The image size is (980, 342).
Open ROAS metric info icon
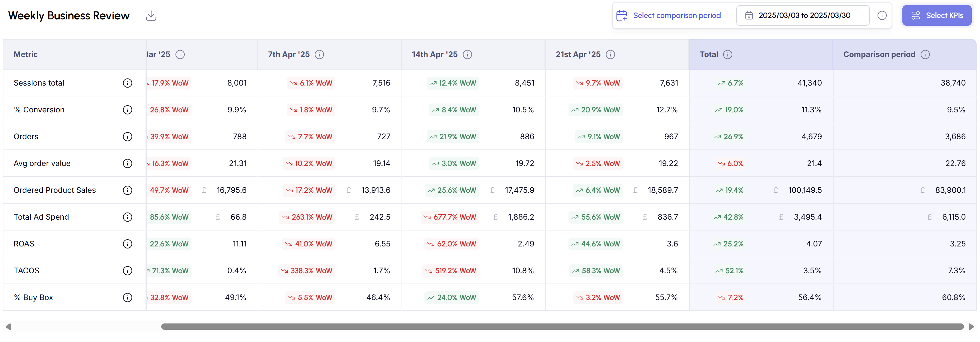[128, 244]
